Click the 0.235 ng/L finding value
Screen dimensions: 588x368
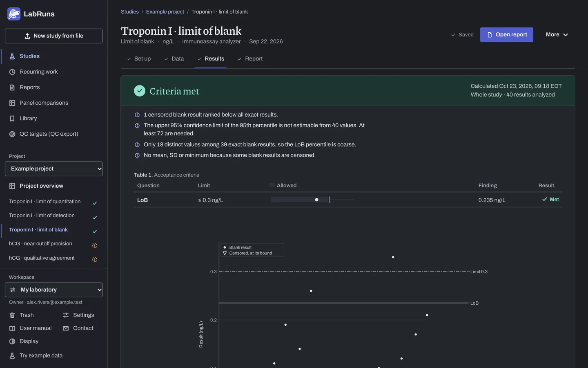[492, 200]
